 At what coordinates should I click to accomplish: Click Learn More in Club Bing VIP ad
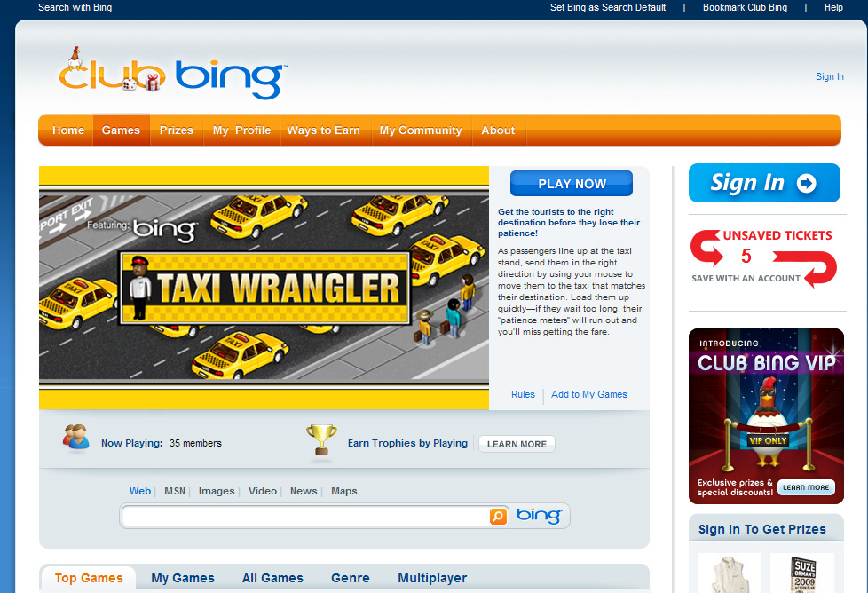pyautogui.click(x=806, y=487)
